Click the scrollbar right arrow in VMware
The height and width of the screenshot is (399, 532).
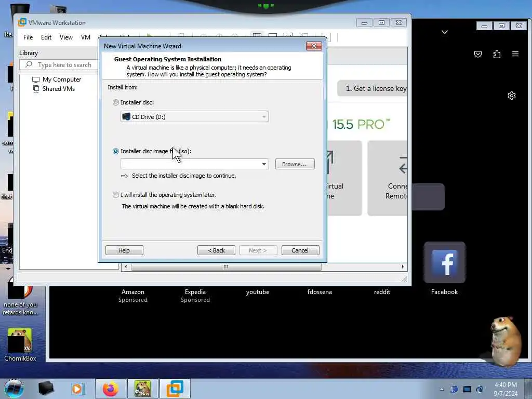point(403,267)
